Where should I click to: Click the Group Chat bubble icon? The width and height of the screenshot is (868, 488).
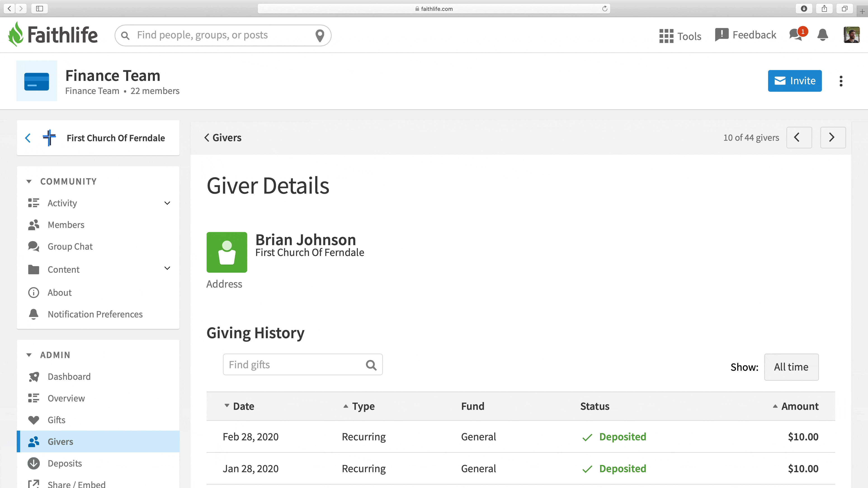(x=33, y=246)
